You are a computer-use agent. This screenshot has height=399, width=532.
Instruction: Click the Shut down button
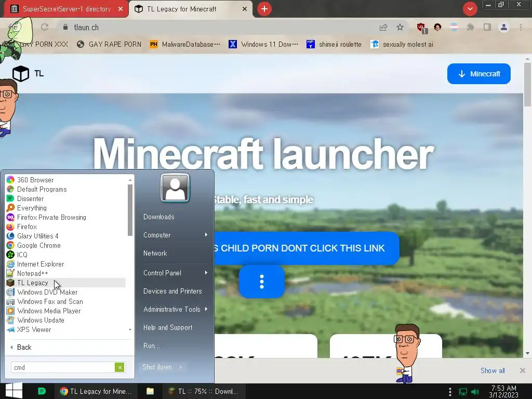click(157, 367)
